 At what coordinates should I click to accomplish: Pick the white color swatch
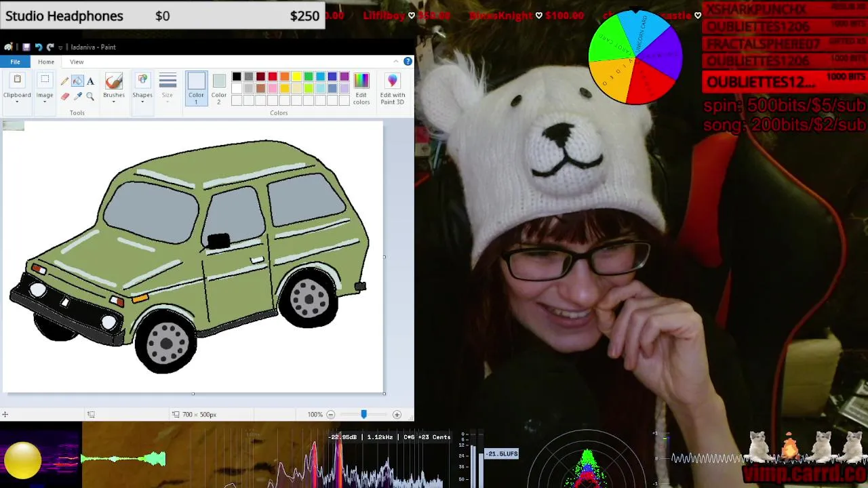[x=237, y=89]
